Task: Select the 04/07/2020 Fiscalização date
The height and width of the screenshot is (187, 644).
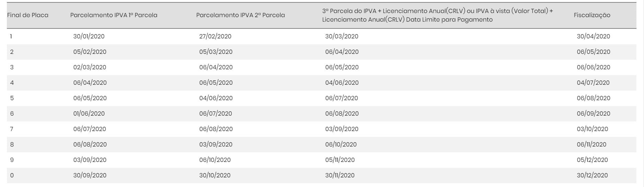Action: pyautogui.click(x=593, y=83)
